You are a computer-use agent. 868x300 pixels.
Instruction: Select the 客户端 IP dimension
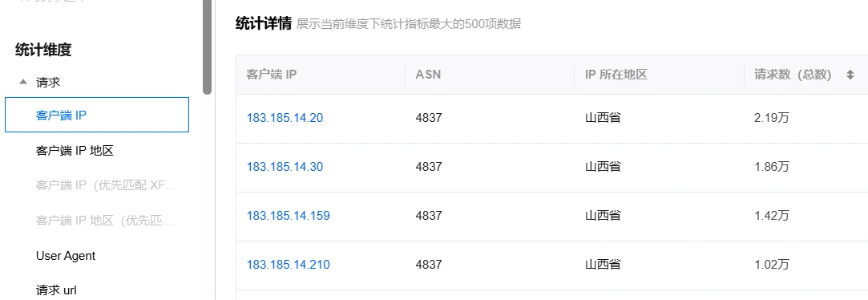pyautogui.click(x=97, y=115)
